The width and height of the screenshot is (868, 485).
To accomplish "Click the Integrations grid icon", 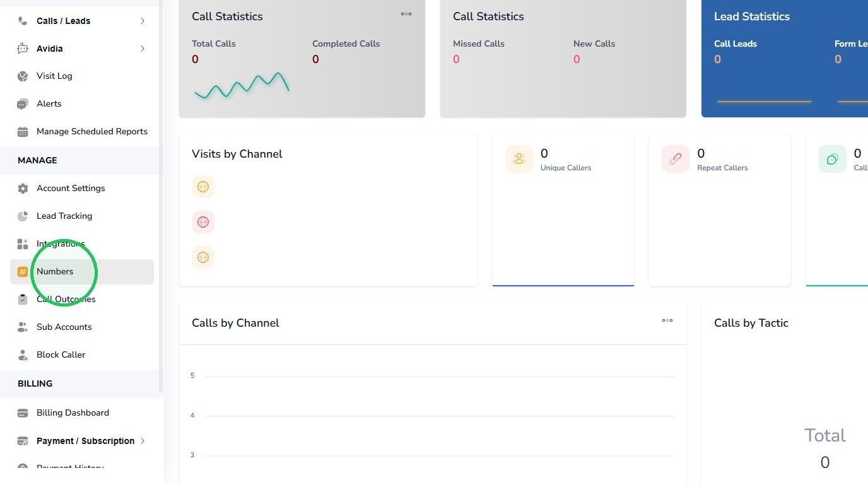I will pyautogui.click(x=23, y=244).
